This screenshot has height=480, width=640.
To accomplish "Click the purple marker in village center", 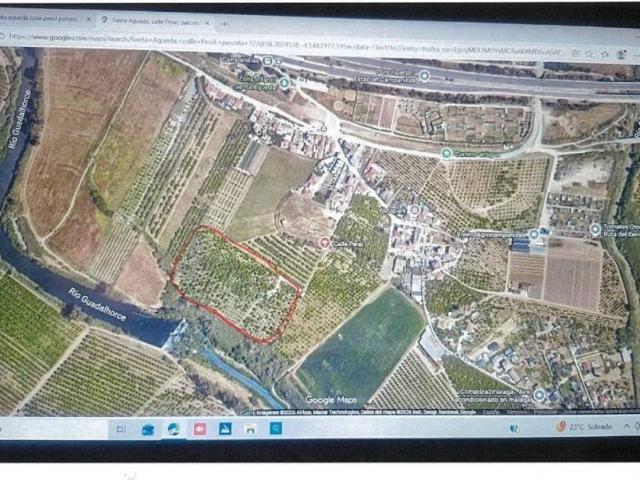I will point(415,210).
